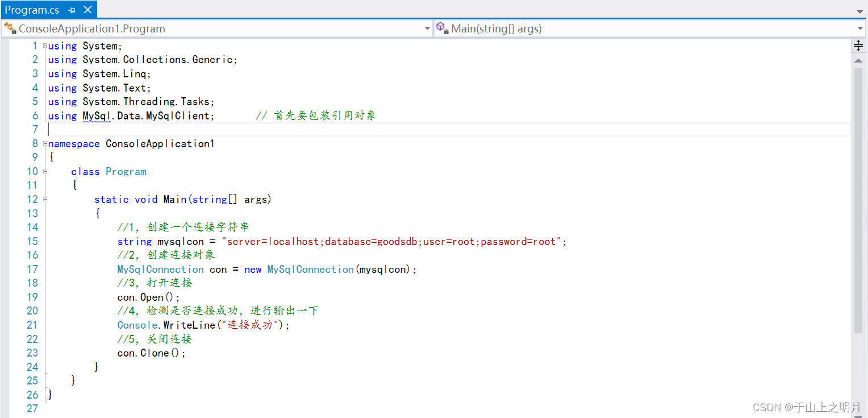Image resolution: width=868 pixels, height=418 pixels.
Task: Click 'MySqlClient' on line 6
Action: (178, 116)
